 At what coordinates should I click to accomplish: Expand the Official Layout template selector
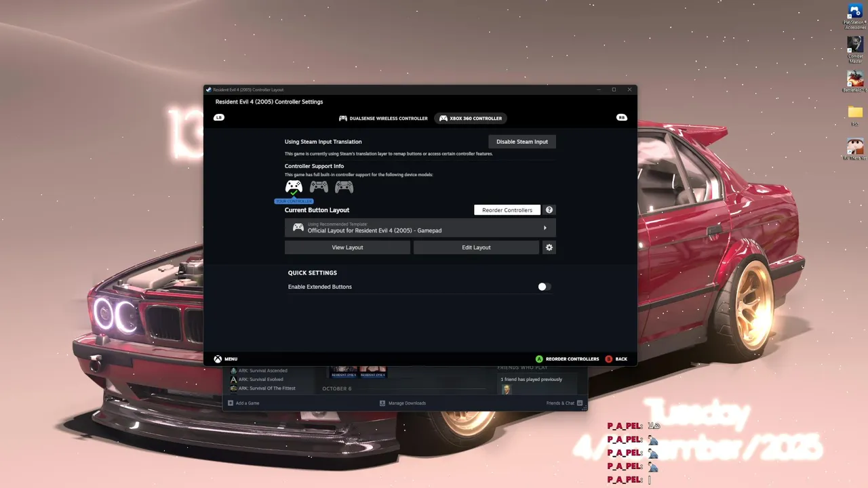(420, 228)
